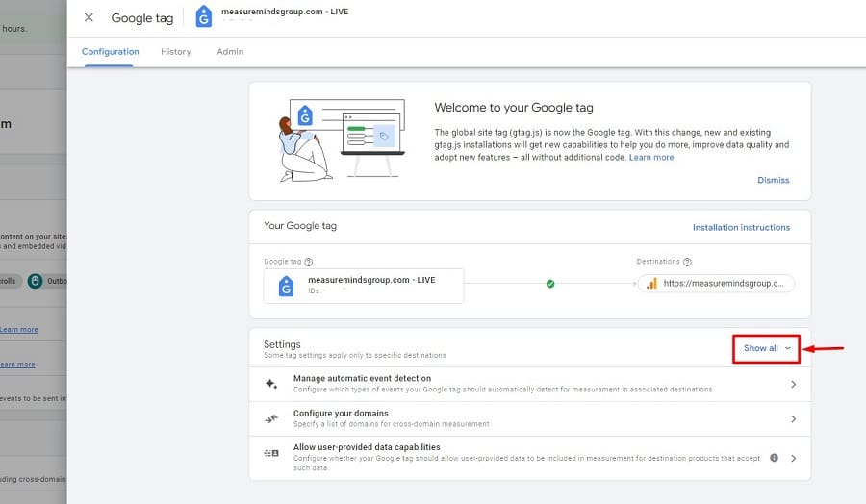Close the Google tag panel

click(89, 17)
